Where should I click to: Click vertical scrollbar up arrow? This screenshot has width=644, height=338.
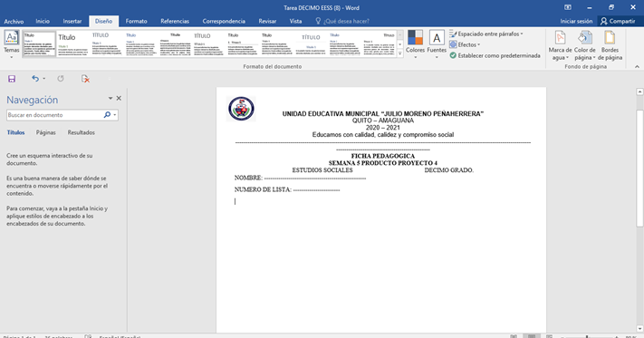point(639,92)
